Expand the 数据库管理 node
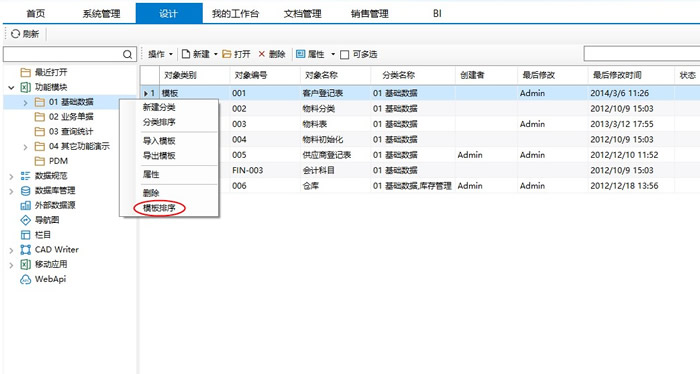 [x=11, y=191]
